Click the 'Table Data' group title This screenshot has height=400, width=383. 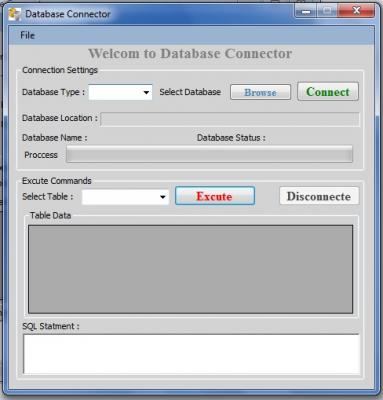[50, 215]
